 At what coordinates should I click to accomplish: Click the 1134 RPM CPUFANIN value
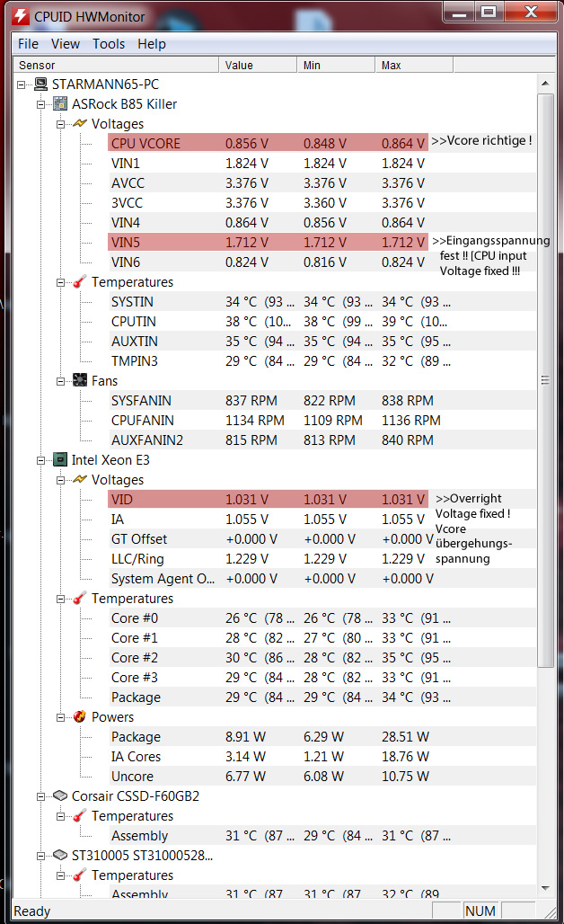(254, 420)
